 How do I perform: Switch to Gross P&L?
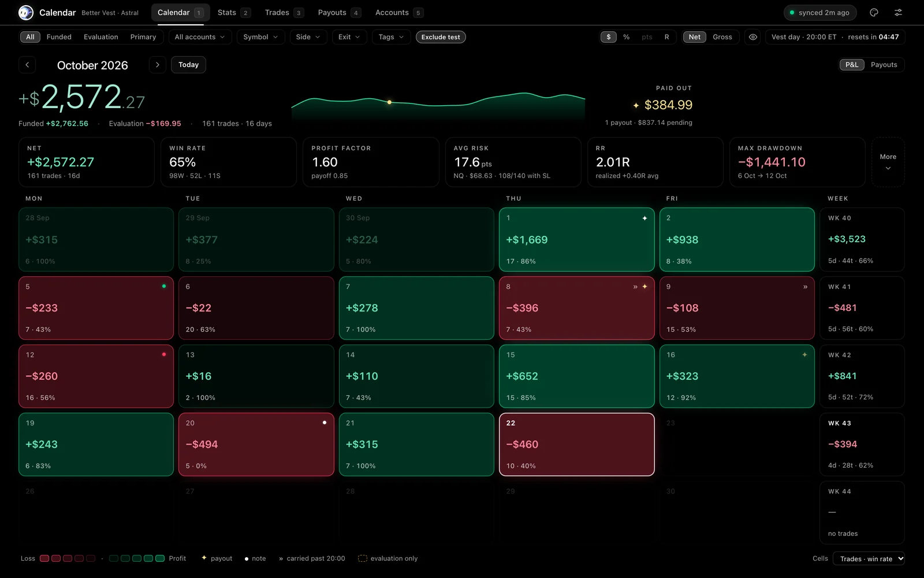click(x=722, y=37)
